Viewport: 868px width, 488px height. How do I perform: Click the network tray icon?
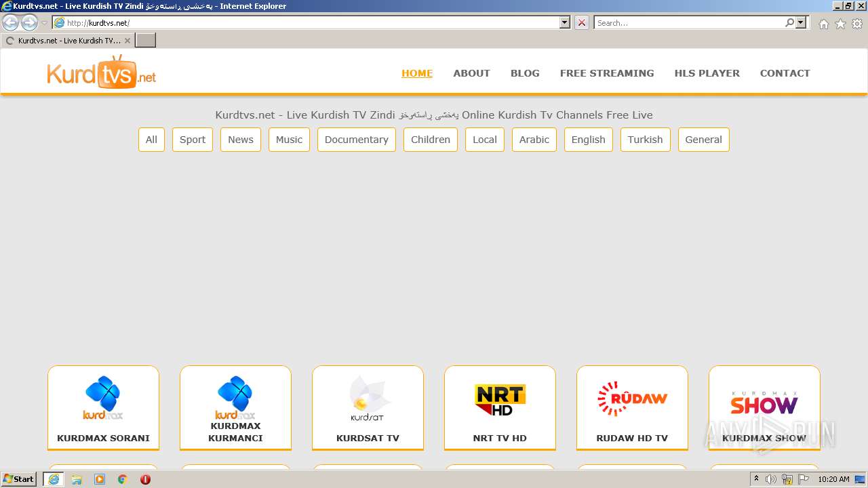[x=787, y=479]
